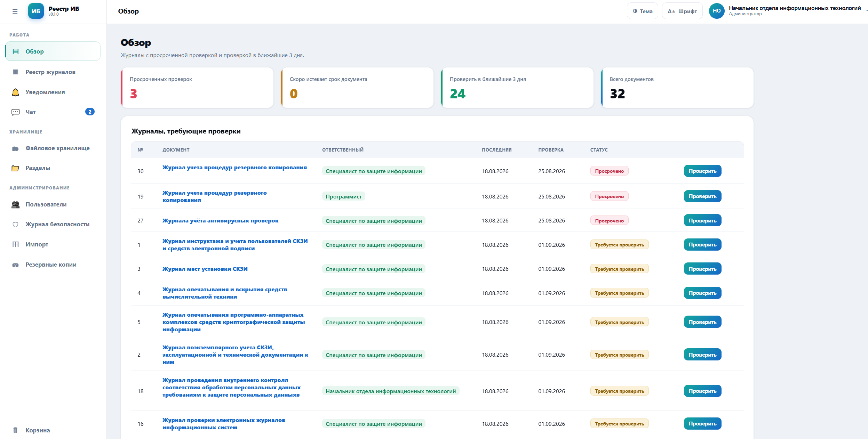
Task: Click the Разделы folder icon
Action: 16,168
